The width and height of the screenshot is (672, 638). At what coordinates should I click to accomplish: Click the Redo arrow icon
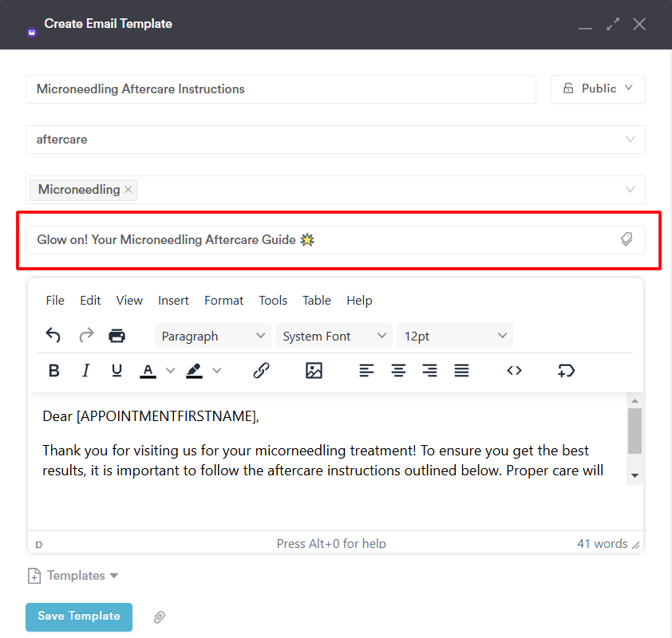(86, 335)
